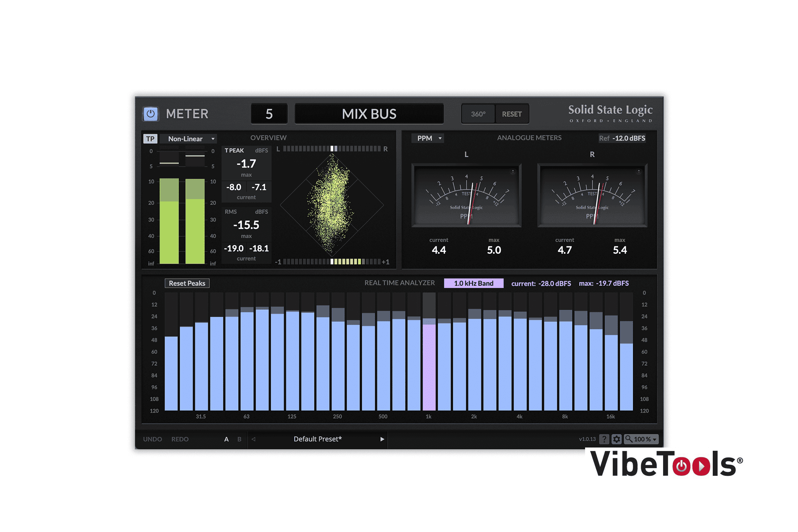Click the Reset Peaks button

click(187, 283)
